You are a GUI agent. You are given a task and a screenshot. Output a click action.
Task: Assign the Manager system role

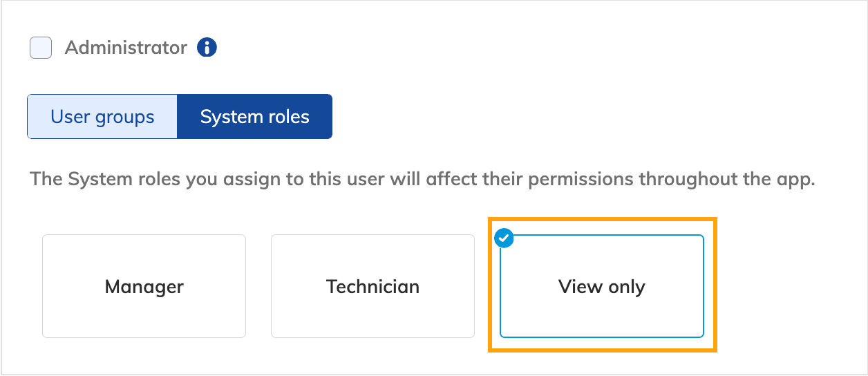click(x=144, y=286)
